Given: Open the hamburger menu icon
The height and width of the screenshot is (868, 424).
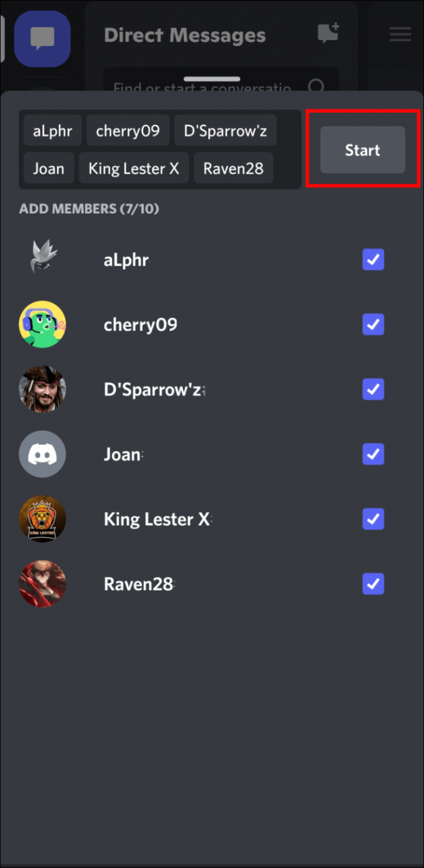Looking at the screenshot, I should [x=400, y=34].
